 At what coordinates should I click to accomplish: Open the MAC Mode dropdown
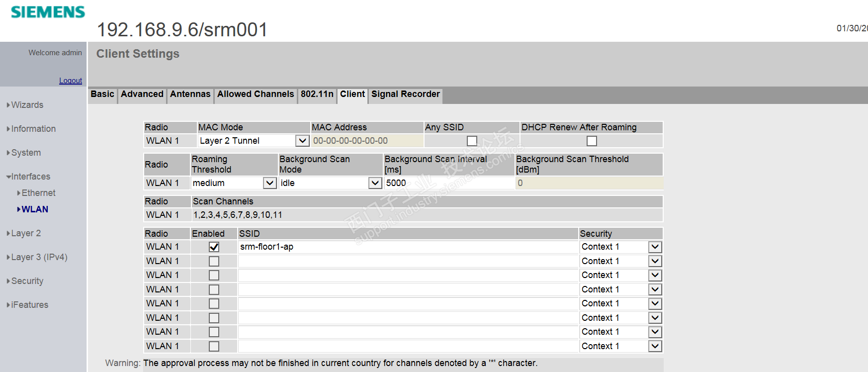[302, 141]
